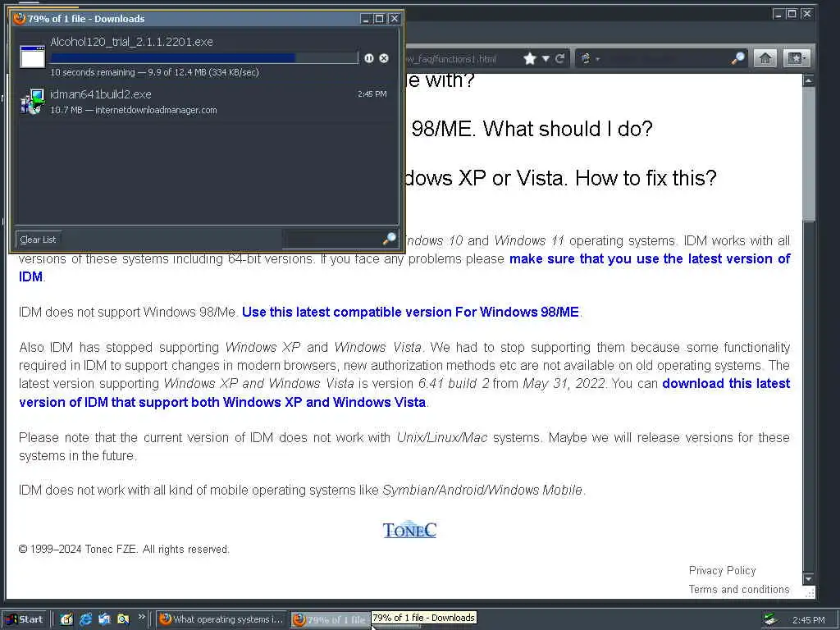The image size is (840, 630).
Task: Bookmark this page with the star
Action: 530,58
